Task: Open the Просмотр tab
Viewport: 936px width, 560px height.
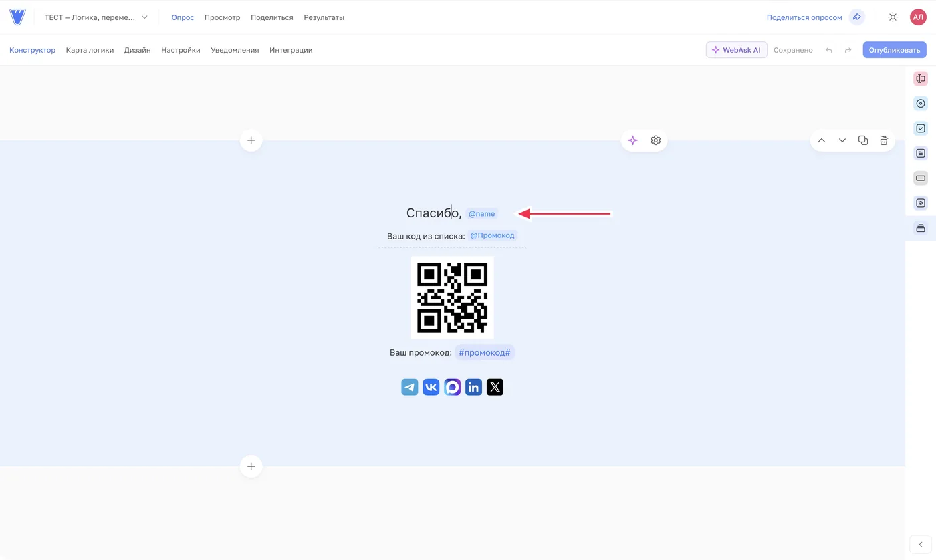Action: click(223, 17)
